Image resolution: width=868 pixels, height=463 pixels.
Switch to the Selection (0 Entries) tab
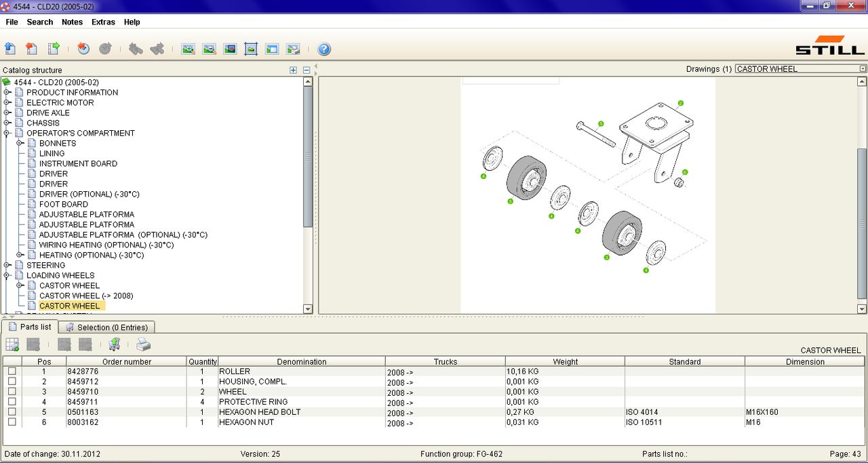point(106,327)
